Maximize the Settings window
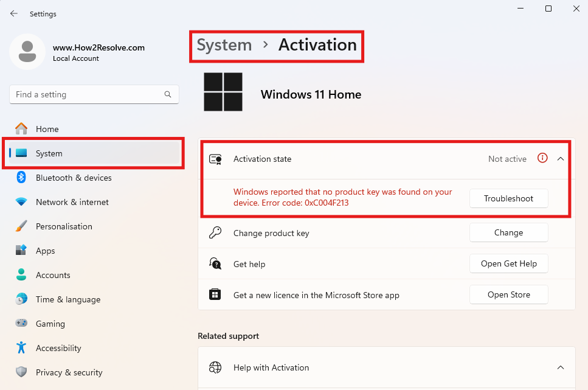This screenshot has height=390, width=588. tap(548, 9)
